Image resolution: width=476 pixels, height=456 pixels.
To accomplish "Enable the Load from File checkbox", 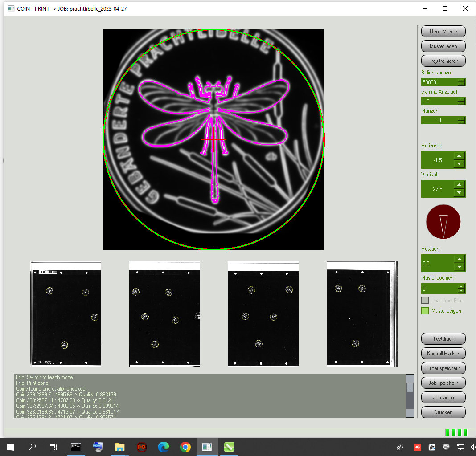I will coord(425,300).
